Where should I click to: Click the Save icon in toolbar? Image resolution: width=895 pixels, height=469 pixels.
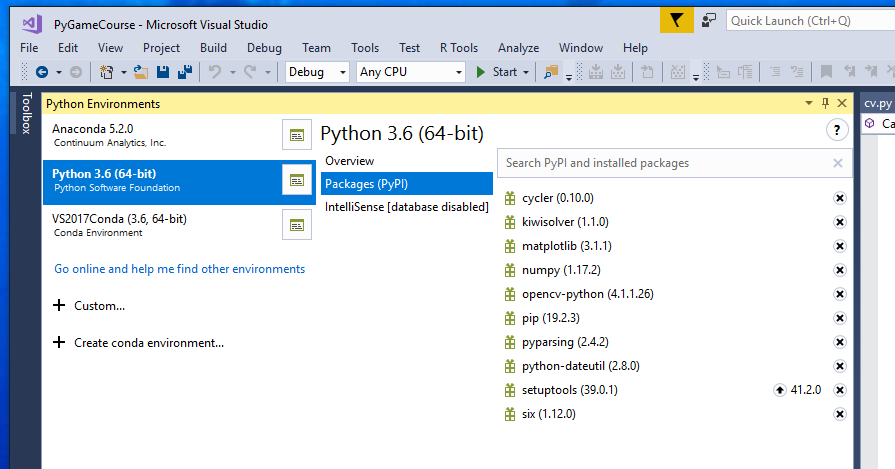[163, 72]
